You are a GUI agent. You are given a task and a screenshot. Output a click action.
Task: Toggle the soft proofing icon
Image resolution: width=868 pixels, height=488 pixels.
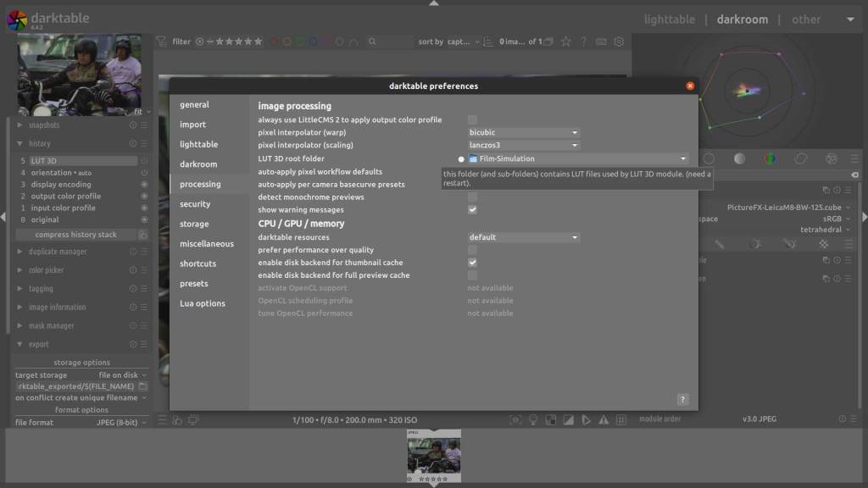587,420
